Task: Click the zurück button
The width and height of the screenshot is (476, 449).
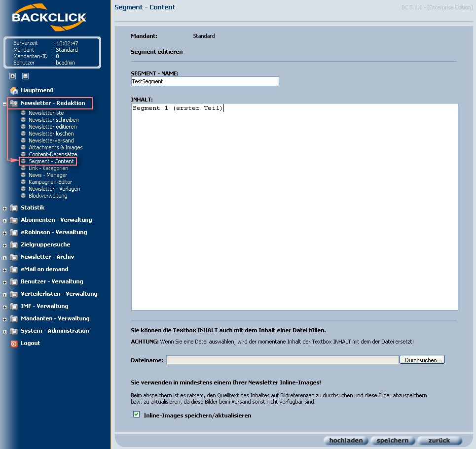Action: coord(439,441)
